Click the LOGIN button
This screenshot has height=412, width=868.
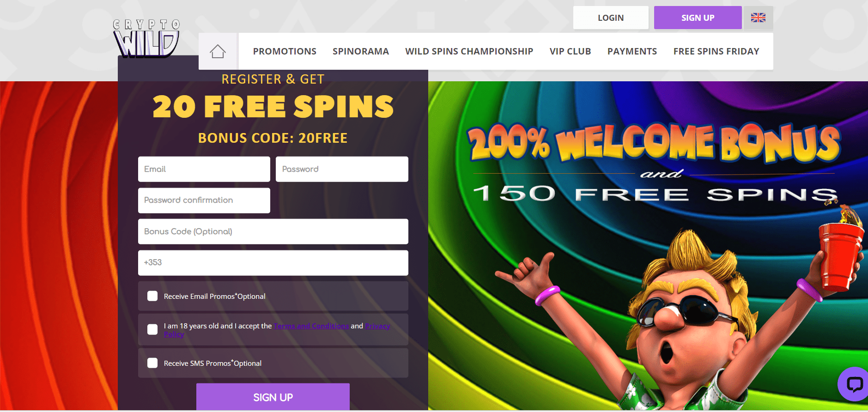[611, 18]
